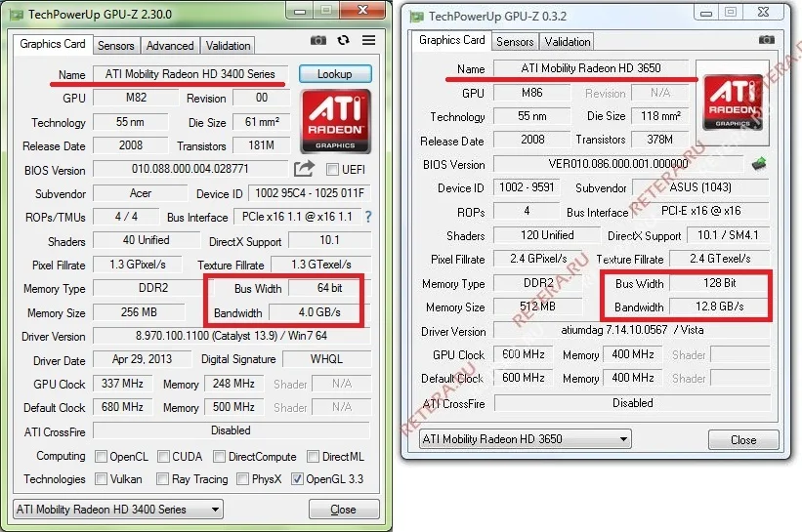802x532 pixels.
Task: Switch to Sensors tab in GPU-Z 0.3.2
Action: point(515,42)
